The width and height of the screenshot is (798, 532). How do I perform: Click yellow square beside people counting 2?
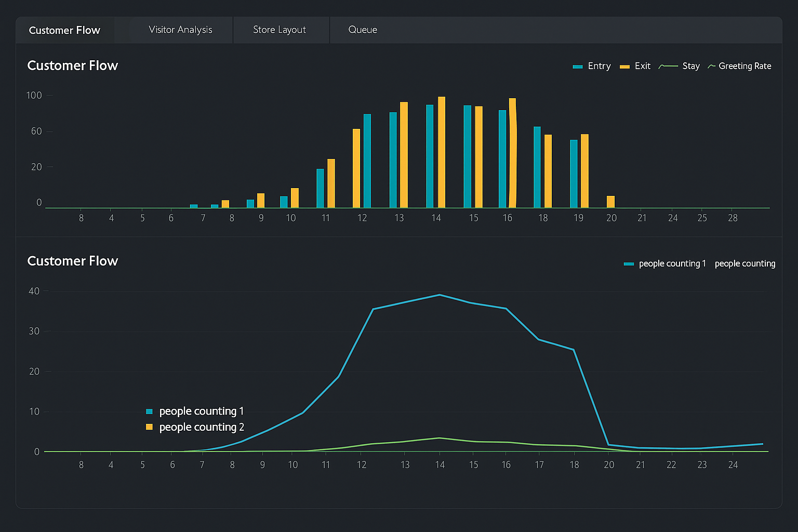coord(150,427)
